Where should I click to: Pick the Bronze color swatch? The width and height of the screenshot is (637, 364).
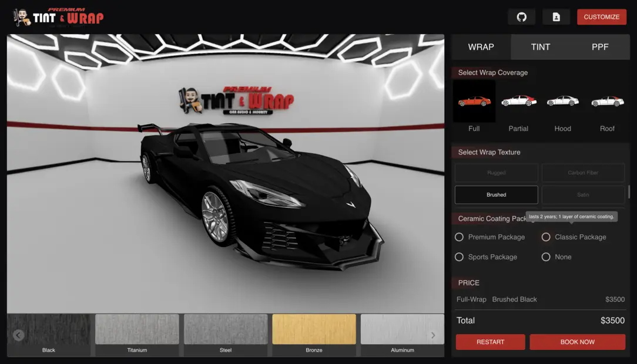click(x=314, y=330)
